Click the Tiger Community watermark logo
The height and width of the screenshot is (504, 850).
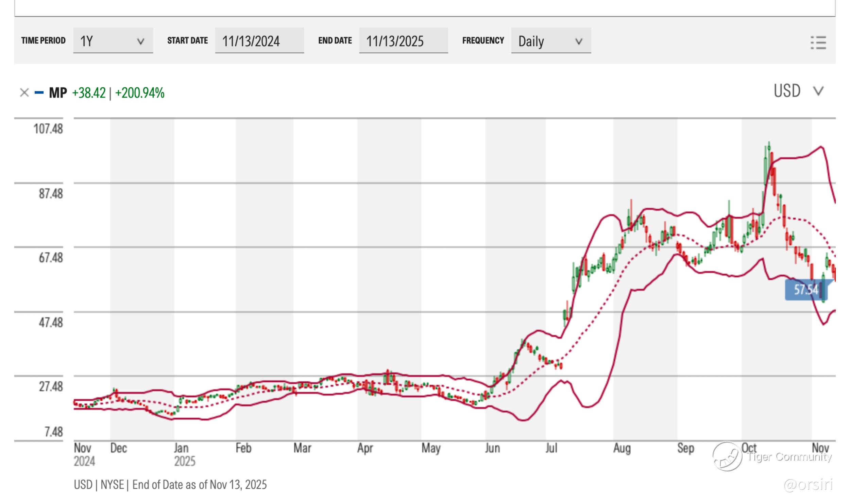(x=727, y=456)
